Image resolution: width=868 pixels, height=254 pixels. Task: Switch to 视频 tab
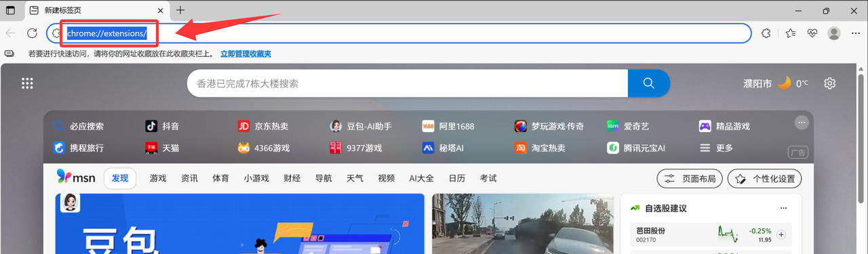coord(387,178)
